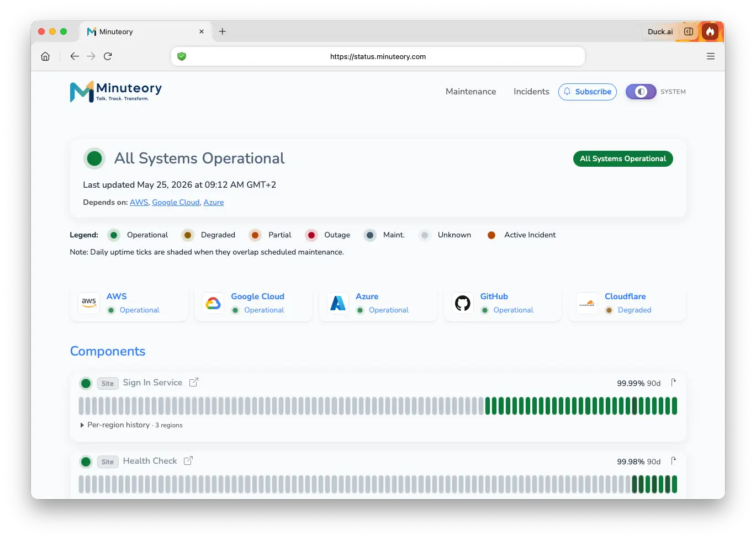Open the Azure provider card title
756x540 pixels.
pos(367,297)
